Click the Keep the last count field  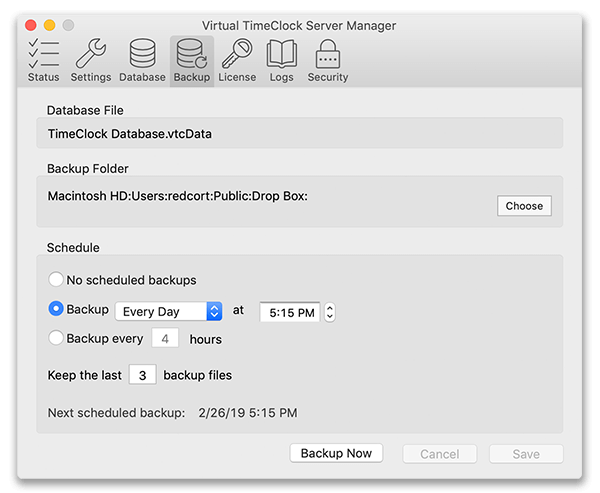142,375
